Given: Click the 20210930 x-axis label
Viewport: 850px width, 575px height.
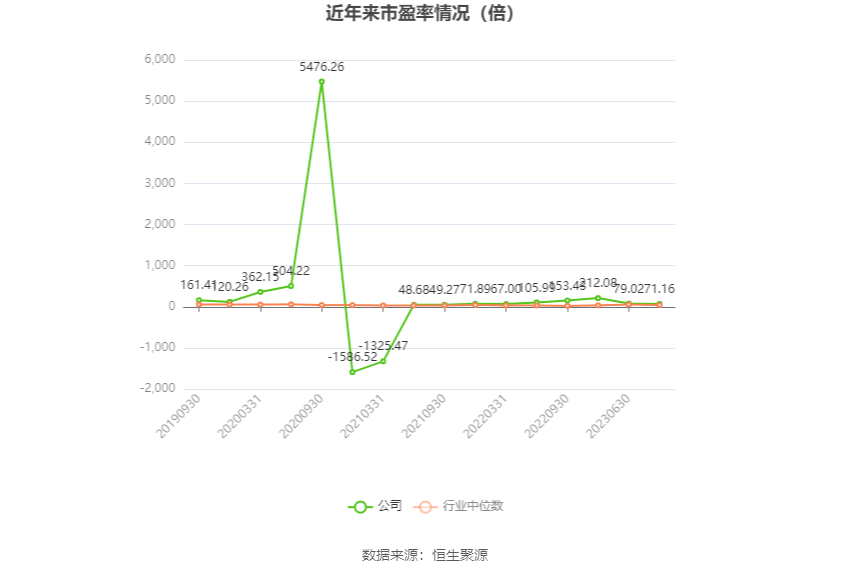Looking at the screenshot, I should tap(424, 416).
